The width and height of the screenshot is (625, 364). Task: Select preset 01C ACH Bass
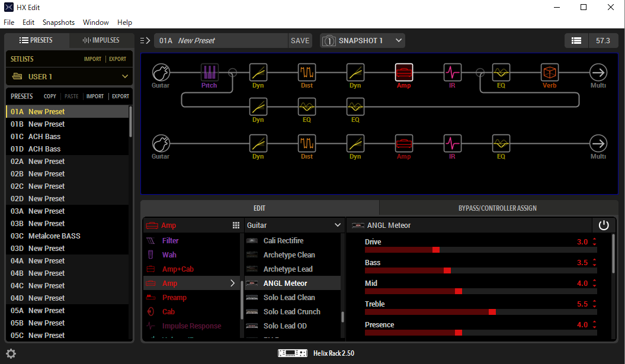click(67, 136)
